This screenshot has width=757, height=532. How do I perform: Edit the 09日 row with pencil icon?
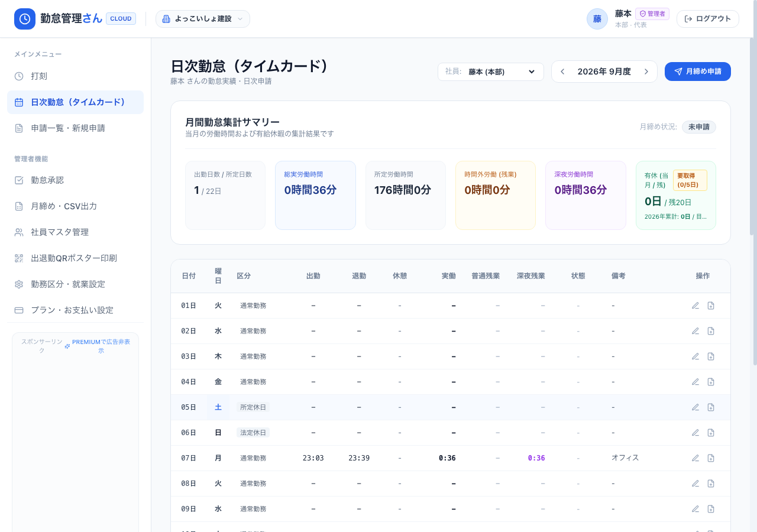[x=695, y=509]
